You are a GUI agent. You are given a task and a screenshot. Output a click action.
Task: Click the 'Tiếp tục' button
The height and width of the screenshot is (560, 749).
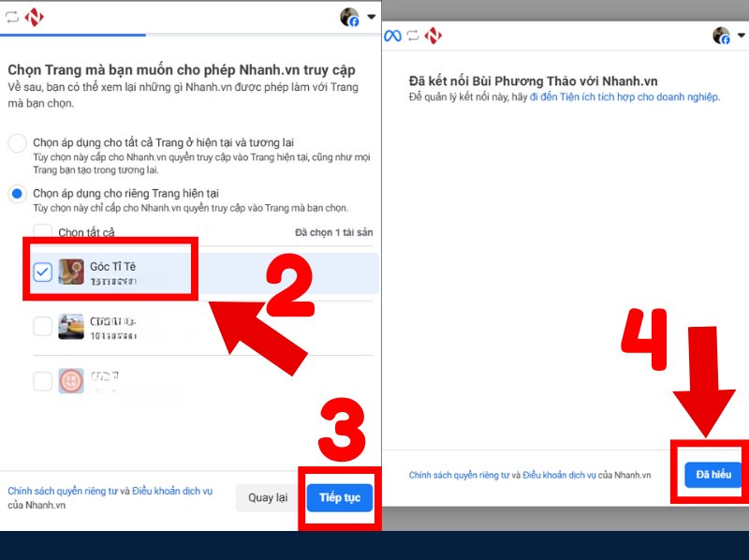(x=340, y=498)
